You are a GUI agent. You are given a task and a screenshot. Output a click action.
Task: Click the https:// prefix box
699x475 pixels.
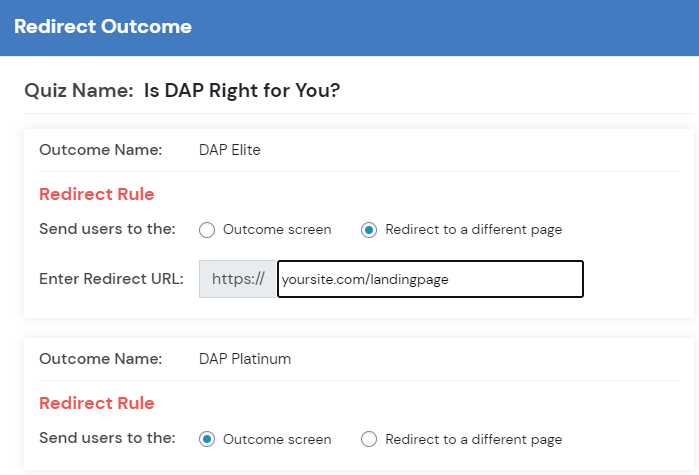point(238,279)
